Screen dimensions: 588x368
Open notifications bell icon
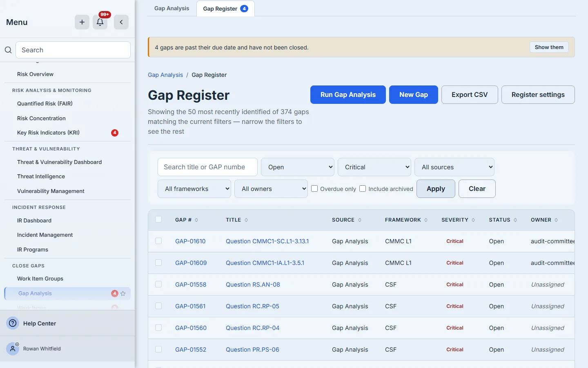click(x=100, y=22)
